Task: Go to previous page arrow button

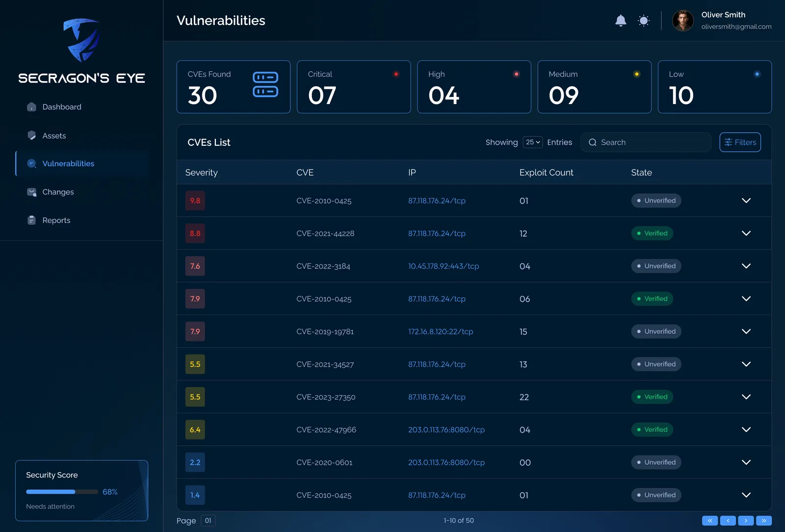Action: tap(728, 521)
